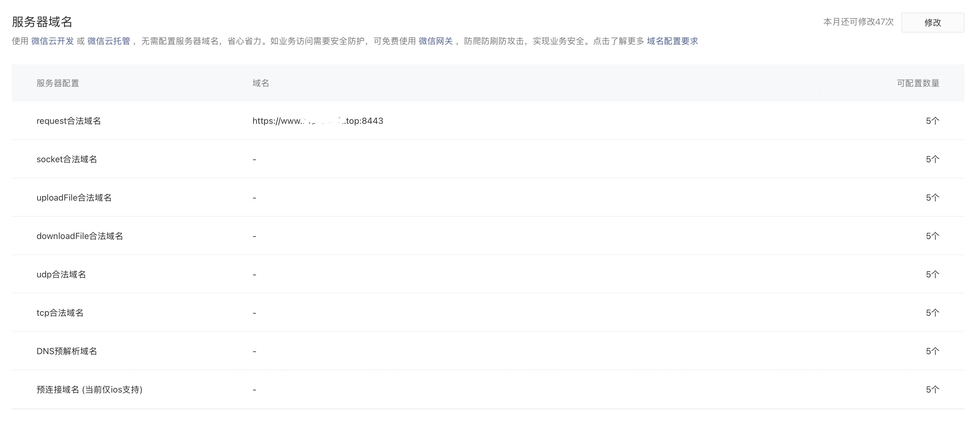Open the 域名配置要求 link
The image size is (980, 421).
(x=672, y=41)
